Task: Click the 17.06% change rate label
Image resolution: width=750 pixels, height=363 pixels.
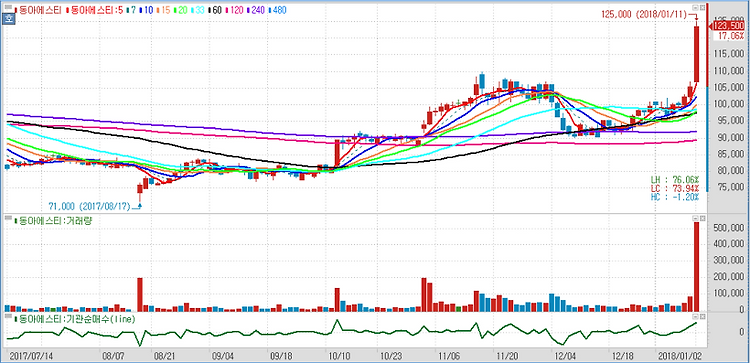Action: tap(730, 36)
